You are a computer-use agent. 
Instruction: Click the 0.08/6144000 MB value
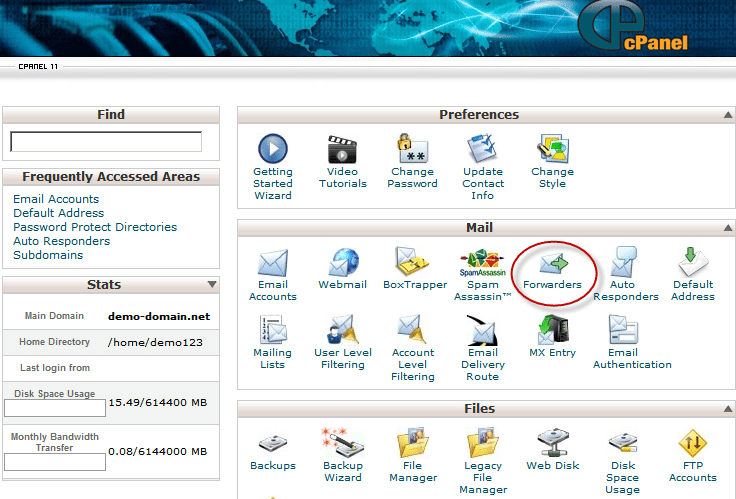pos(158,452)
